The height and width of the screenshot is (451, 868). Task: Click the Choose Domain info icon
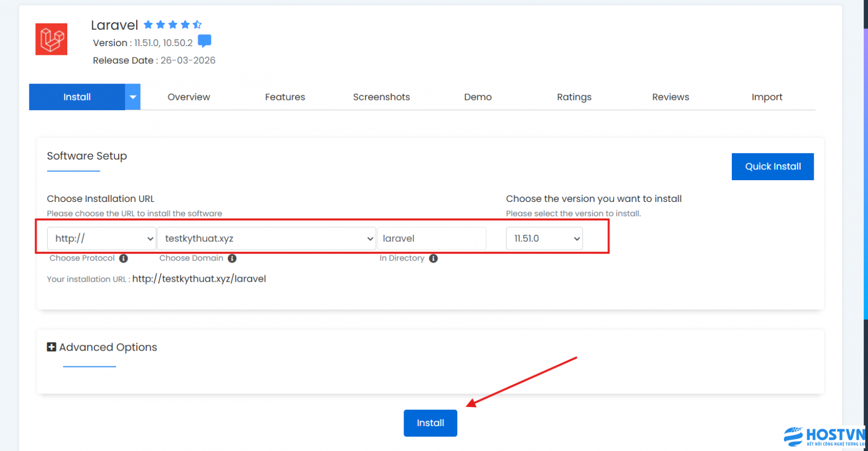[232, 258]
